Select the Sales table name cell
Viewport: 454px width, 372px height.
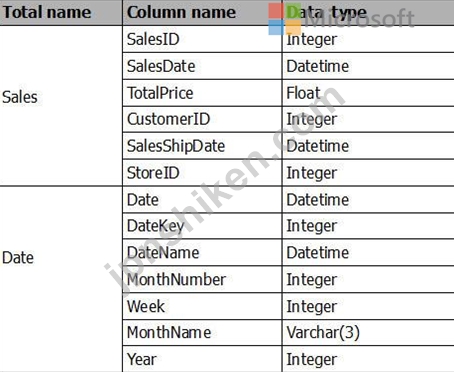click(x=61, y=106)
